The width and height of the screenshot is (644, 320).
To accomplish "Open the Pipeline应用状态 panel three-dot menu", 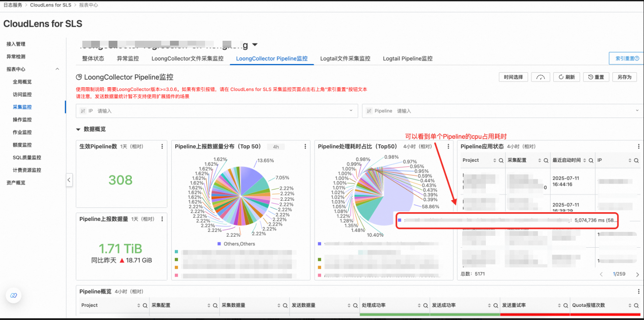I will (x=639, y=146).
